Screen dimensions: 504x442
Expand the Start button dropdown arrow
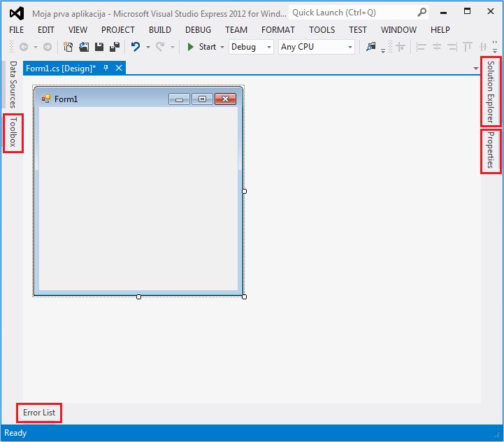pyautogui.click(x=222, y=47)
